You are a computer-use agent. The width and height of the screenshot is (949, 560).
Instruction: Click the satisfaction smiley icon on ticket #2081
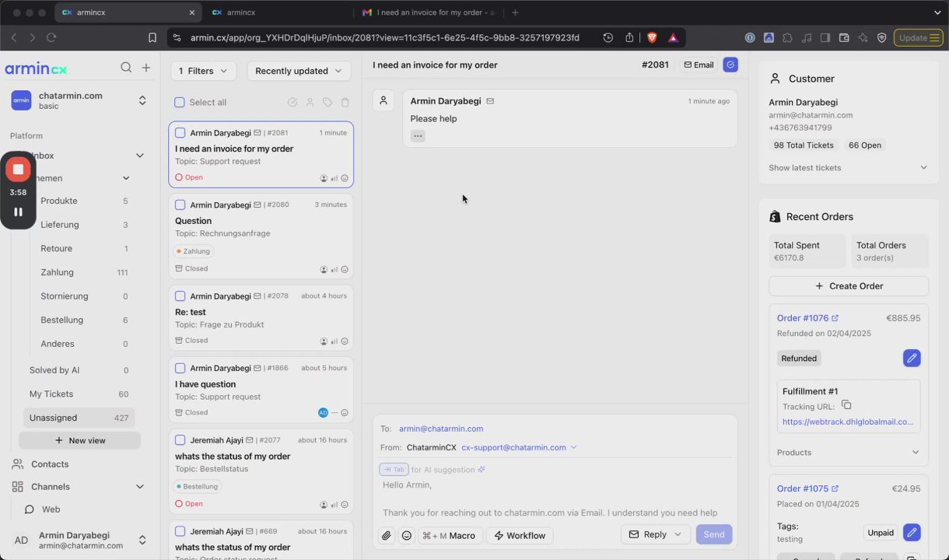(345, 178)
